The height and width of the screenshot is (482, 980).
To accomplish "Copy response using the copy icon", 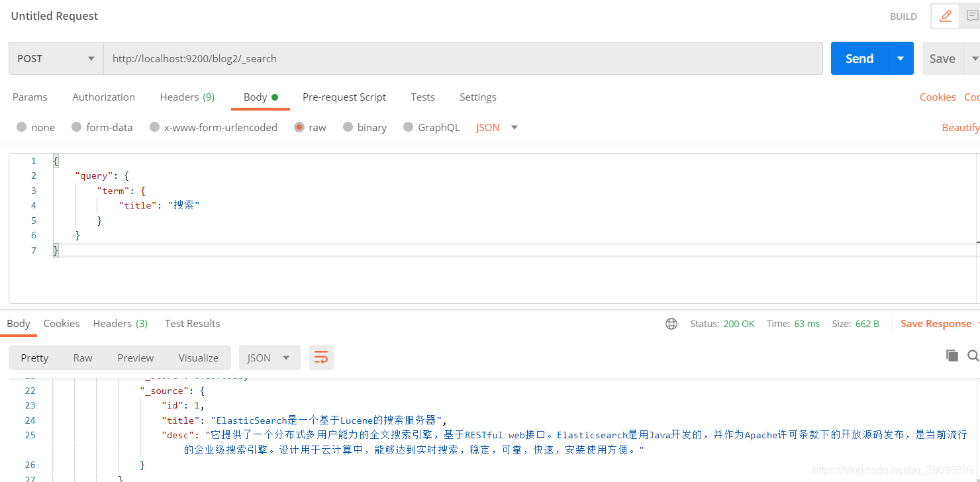I will click(x=952, y=356).
